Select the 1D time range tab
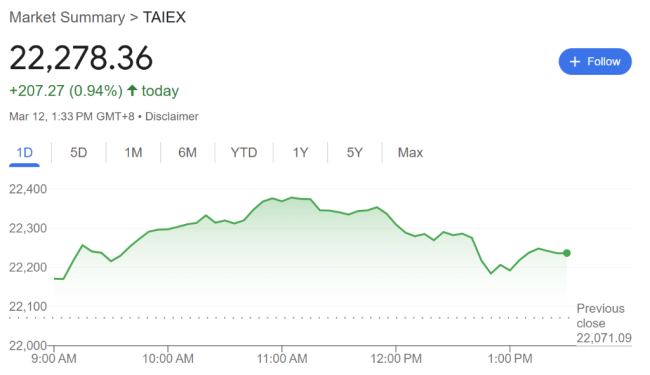650x375 pixels. click(24, 152)
